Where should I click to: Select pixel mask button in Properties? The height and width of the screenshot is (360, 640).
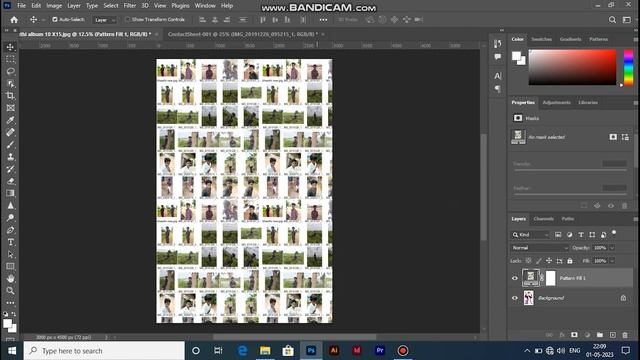(613, 137)
